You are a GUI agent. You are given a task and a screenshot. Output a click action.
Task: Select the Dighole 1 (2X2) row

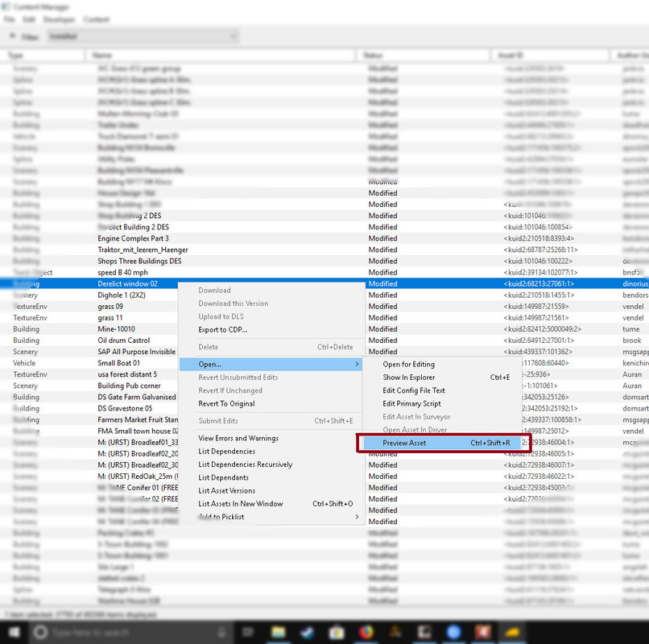pyautogui.click(x=324, y=295)
